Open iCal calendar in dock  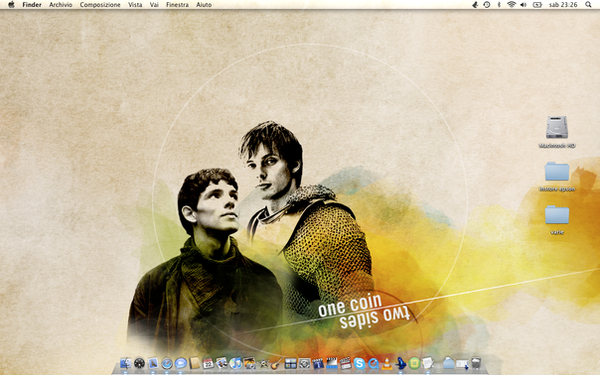coord(208,363)
